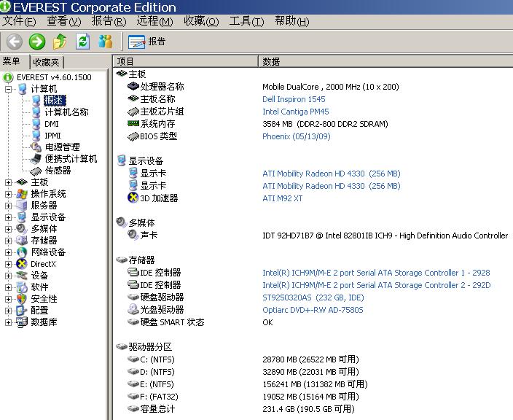
Task: Open the 工具(T) menu
Action: [246, 21]
